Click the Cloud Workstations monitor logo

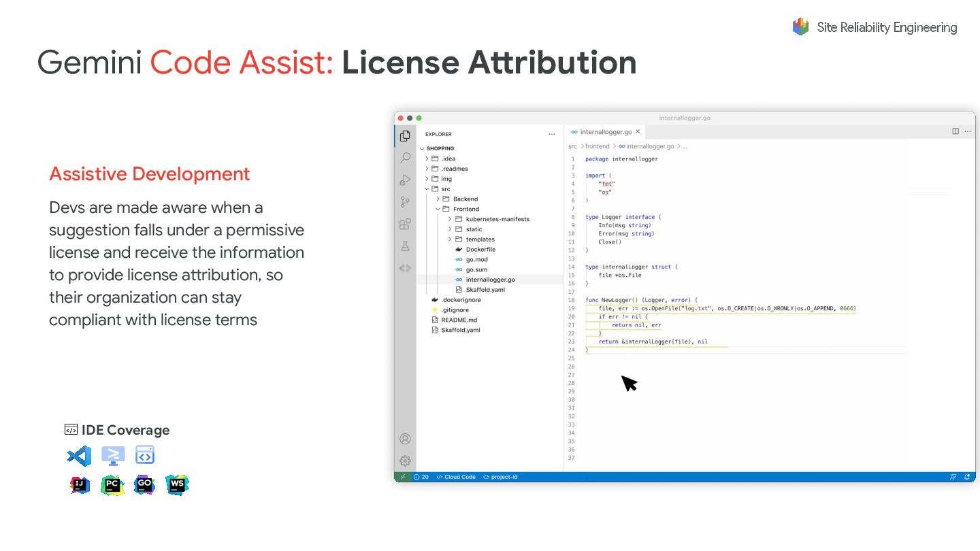pos(113,456)
